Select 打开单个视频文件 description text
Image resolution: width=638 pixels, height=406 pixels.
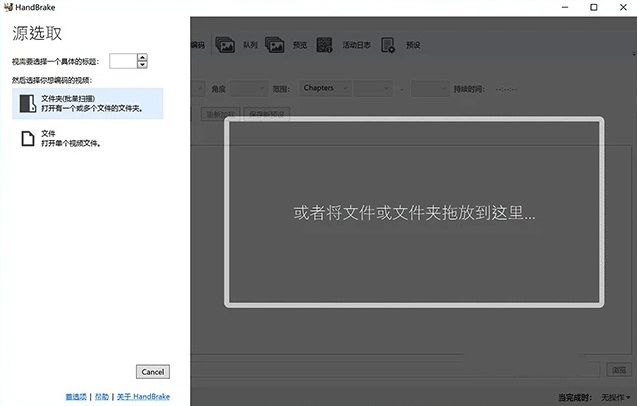[71, 143]
